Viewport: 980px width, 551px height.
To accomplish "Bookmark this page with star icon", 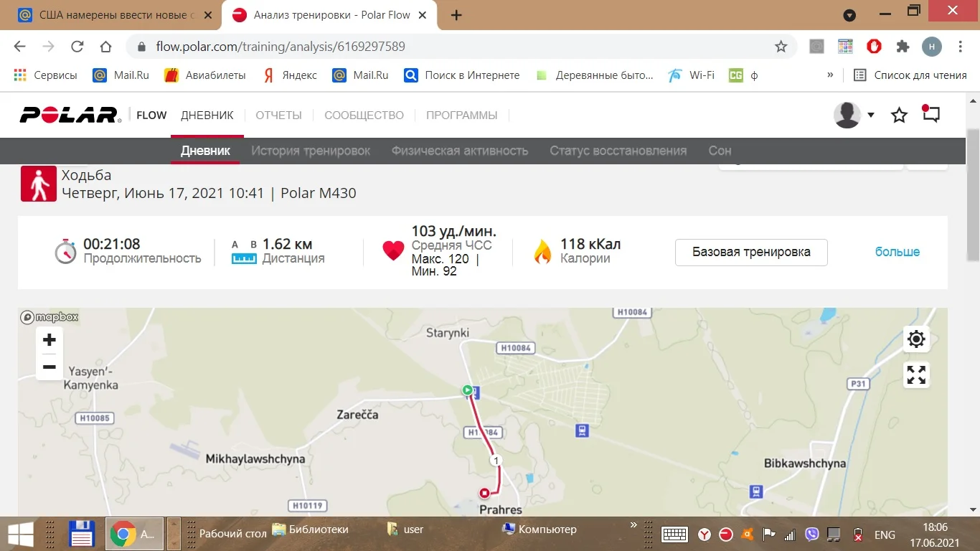I will 781,47.
